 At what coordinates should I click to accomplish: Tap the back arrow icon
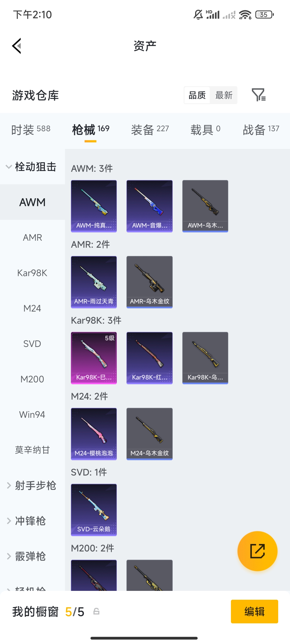coord(17,46)
